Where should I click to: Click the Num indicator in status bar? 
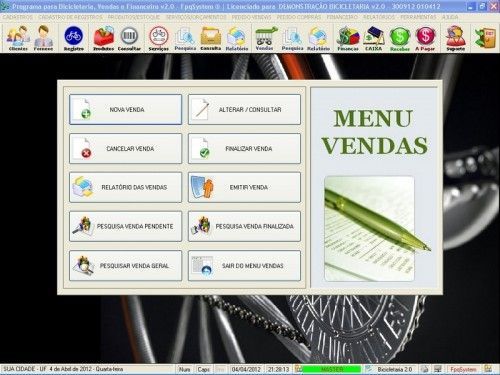point(184,369)
